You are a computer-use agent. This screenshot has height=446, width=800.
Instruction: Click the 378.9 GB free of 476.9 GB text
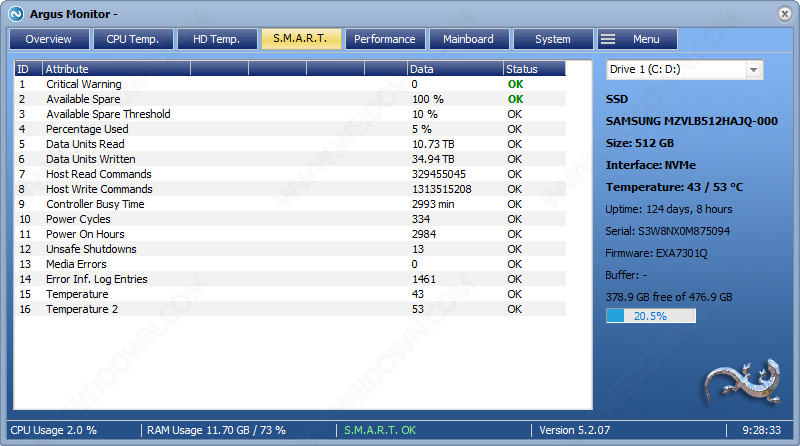(x=669, y=297)
